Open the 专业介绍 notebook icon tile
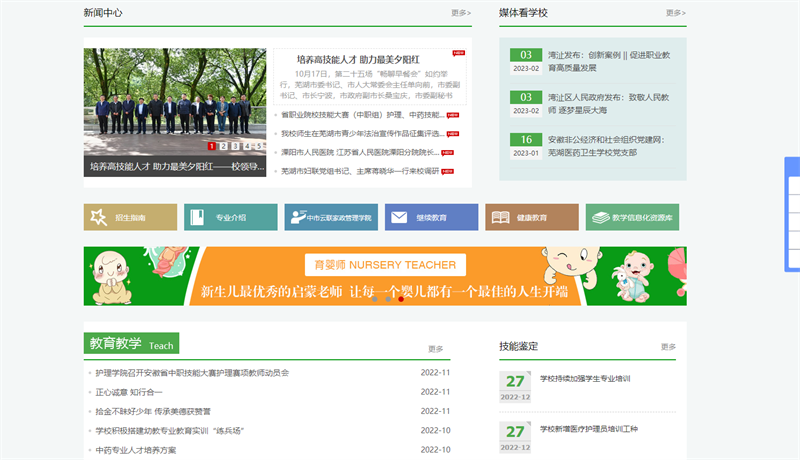Image resolution: width=800 pixels, height=460 pixels. [x=231, y=217]
